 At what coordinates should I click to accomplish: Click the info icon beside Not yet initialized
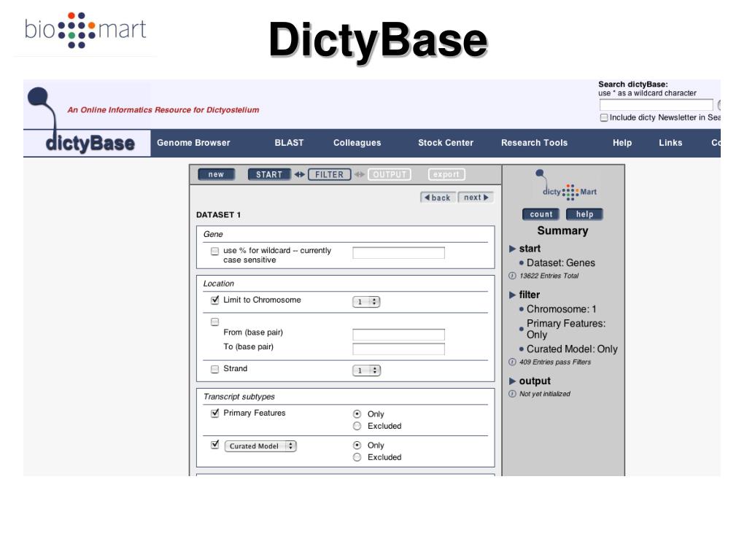pos(512,394)
